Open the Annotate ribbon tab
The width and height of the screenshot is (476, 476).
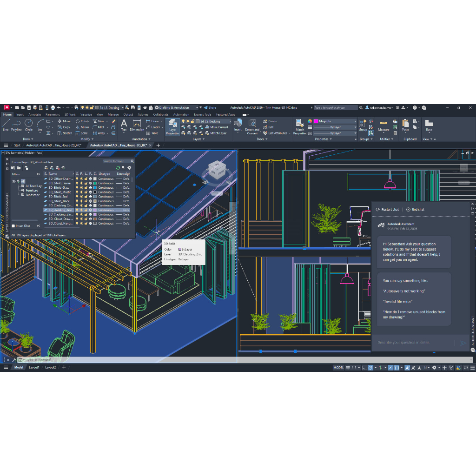(x=34, y=114)
